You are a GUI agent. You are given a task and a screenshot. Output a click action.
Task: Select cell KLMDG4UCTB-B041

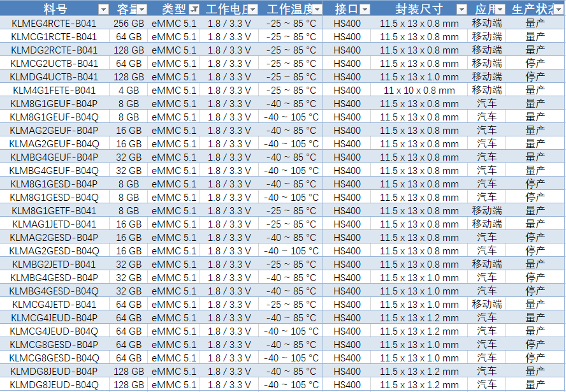click(54, 77)
